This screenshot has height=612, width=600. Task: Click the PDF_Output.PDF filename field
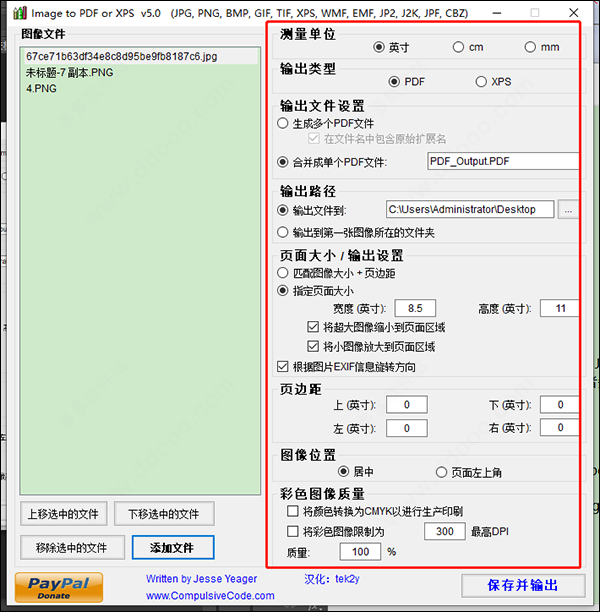click(503, 161)
